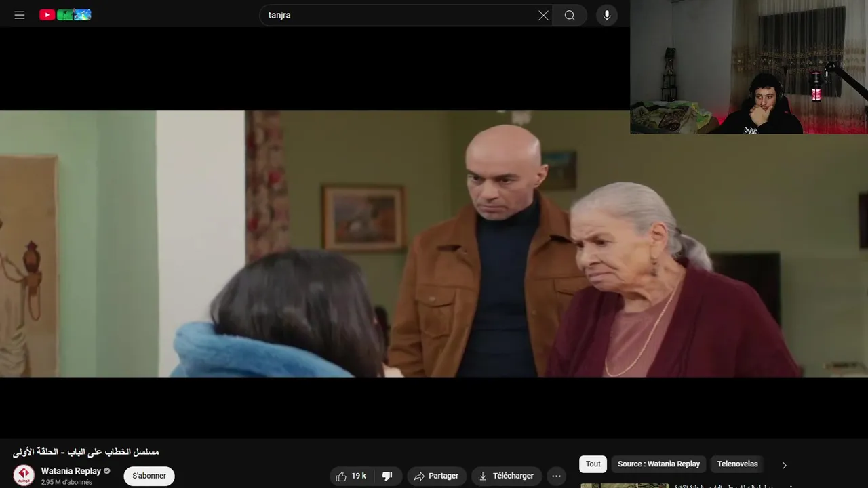Screen dimensions: 868x488
Task: Open the Watania Replay channel name
Action: coord(71,471)
